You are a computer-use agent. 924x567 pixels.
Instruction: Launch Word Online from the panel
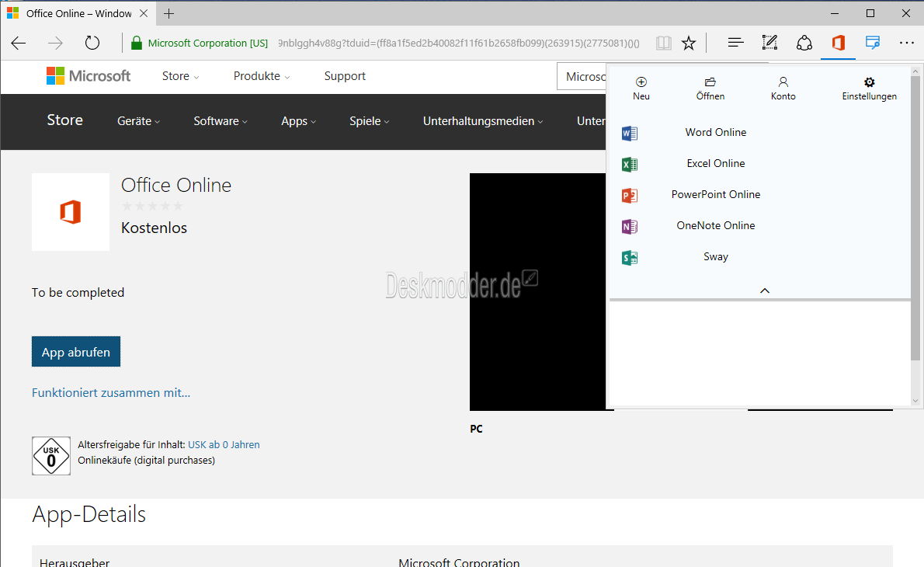tap(715, 133)
